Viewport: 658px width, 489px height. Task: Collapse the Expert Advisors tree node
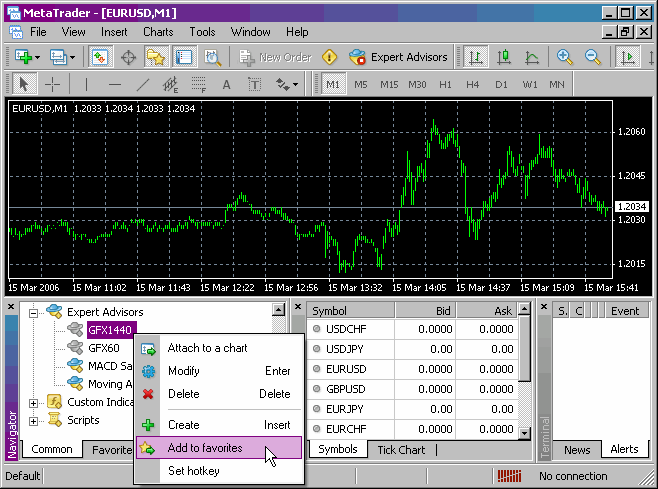click(x=33, y=313)
